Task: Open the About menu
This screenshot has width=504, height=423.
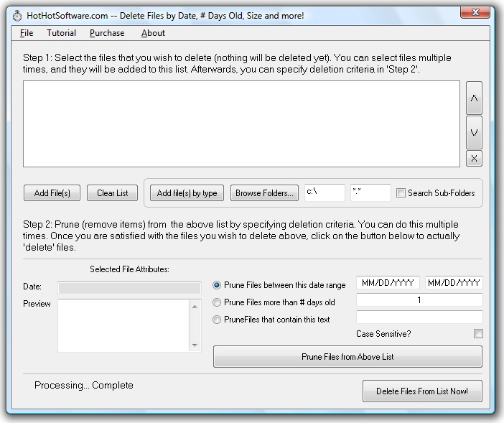Action: [x=153, y=33]
